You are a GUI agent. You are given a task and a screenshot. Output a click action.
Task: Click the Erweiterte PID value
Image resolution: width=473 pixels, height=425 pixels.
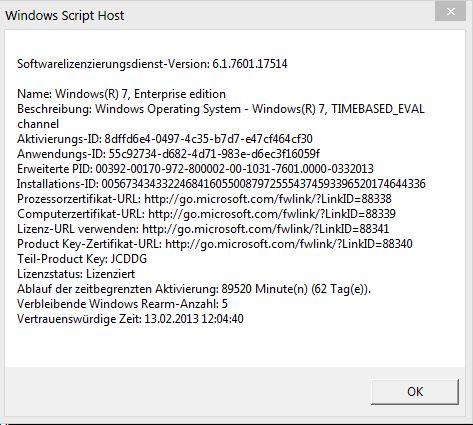234,169
